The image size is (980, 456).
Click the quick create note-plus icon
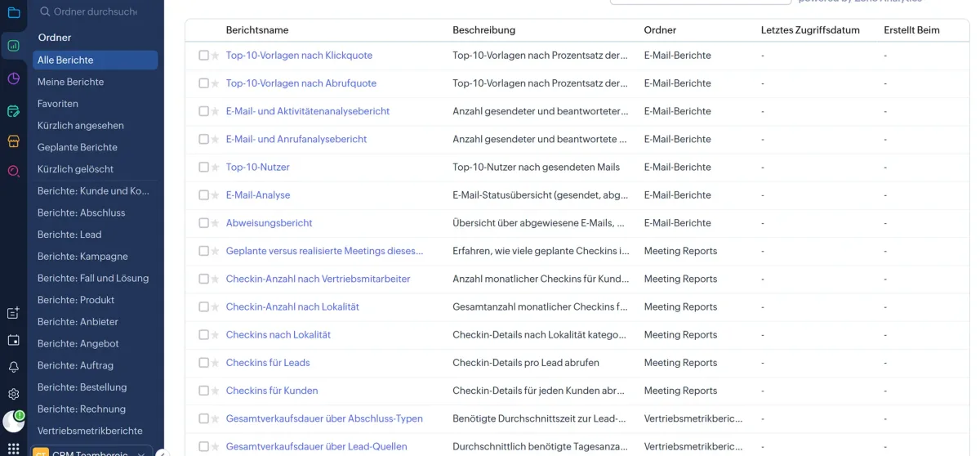[x=13, y=313]
